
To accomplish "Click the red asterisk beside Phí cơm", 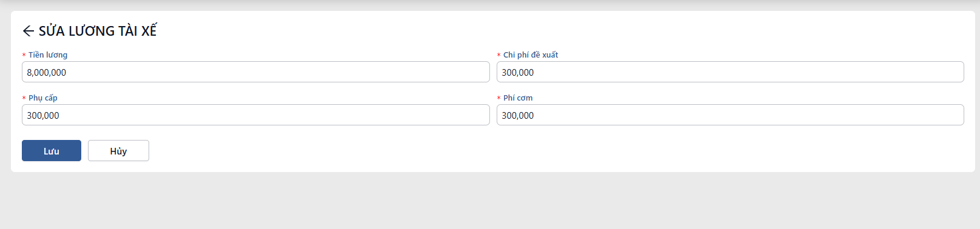I will [499, 99].
